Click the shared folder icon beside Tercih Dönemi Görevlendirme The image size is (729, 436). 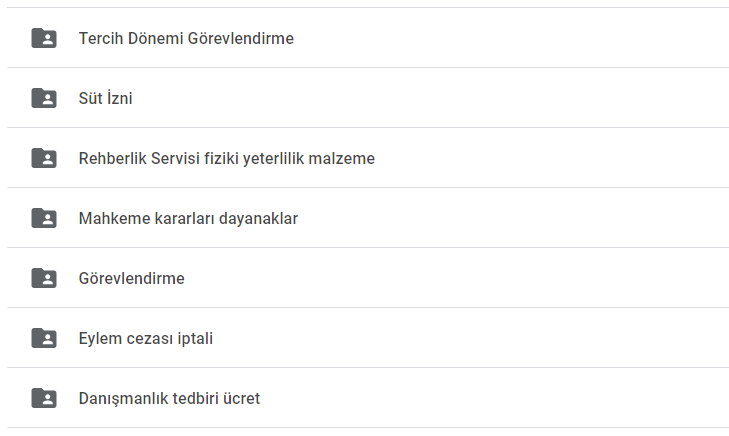[x=44, y=38]
